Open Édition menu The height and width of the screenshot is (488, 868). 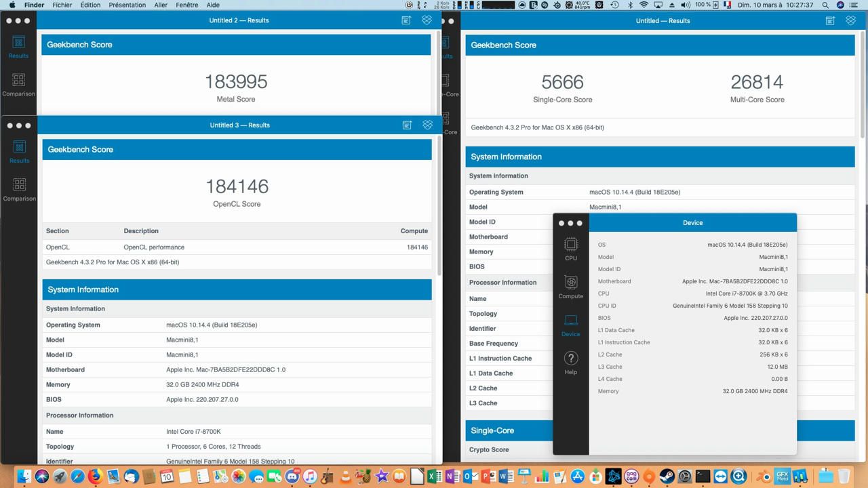click(90, 5)
